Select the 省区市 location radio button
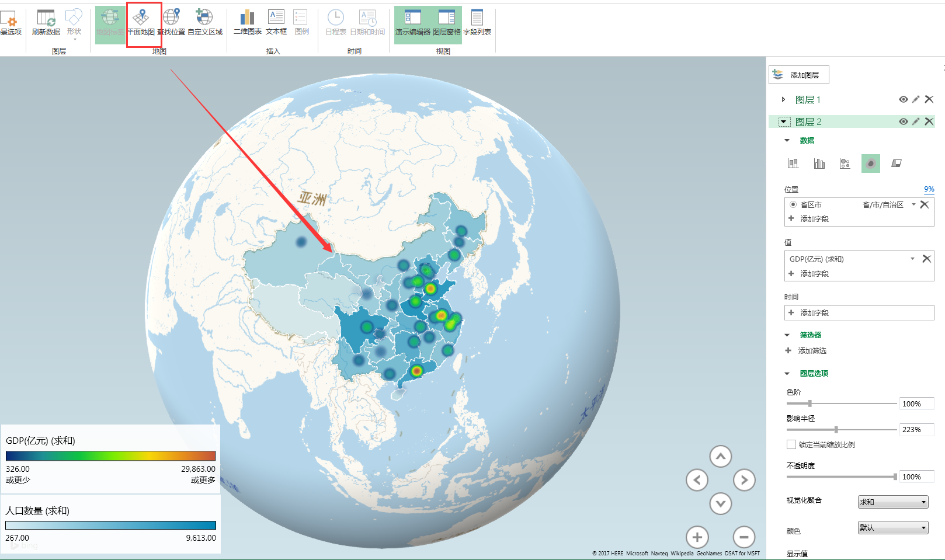Viewport: 945px width, 560px height. point(793,204)
